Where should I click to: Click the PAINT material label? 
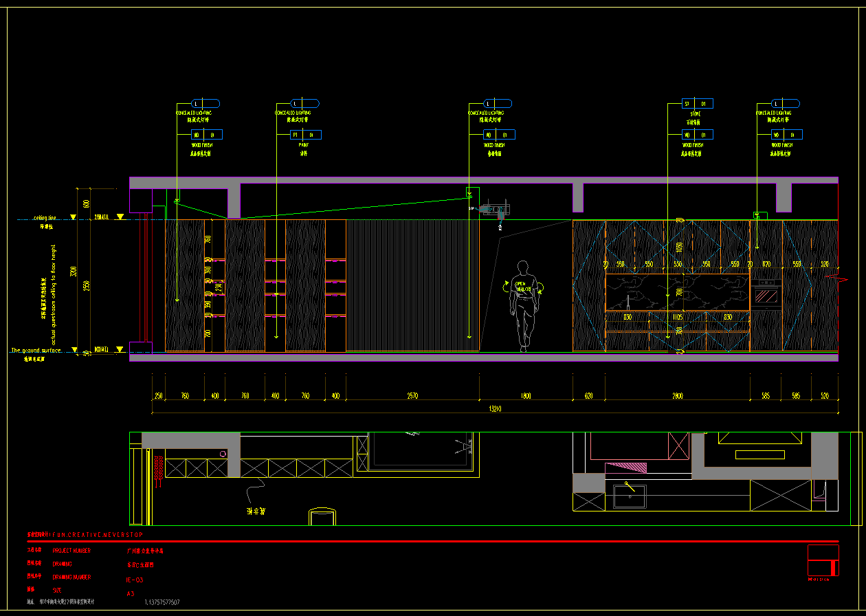point(303,145)
